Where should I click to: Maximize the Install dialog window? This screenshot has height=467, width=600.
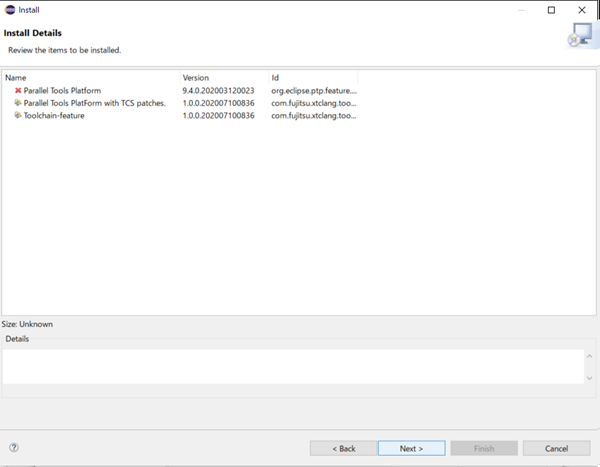(551, 10)
